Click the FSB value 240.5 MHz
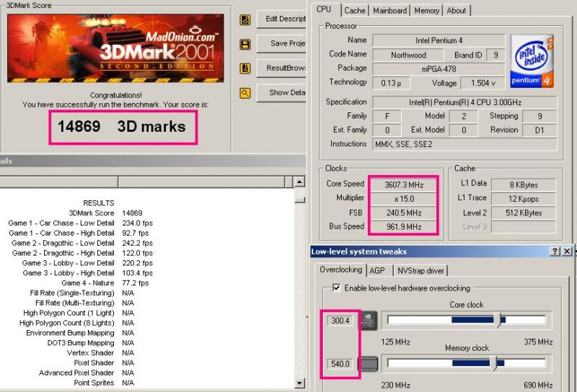Viewport: 577px width, 392px height. coord(404,213)
